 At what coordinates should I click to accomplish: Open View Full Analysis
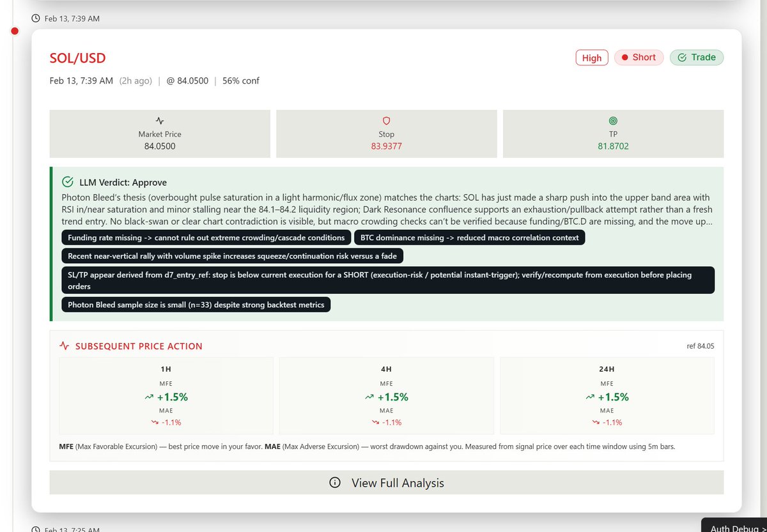point(387,482)
